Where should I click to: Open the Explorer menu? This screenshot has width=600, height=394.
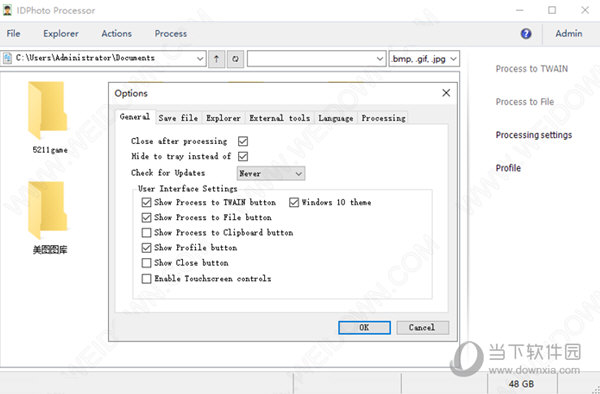[61, 34]
